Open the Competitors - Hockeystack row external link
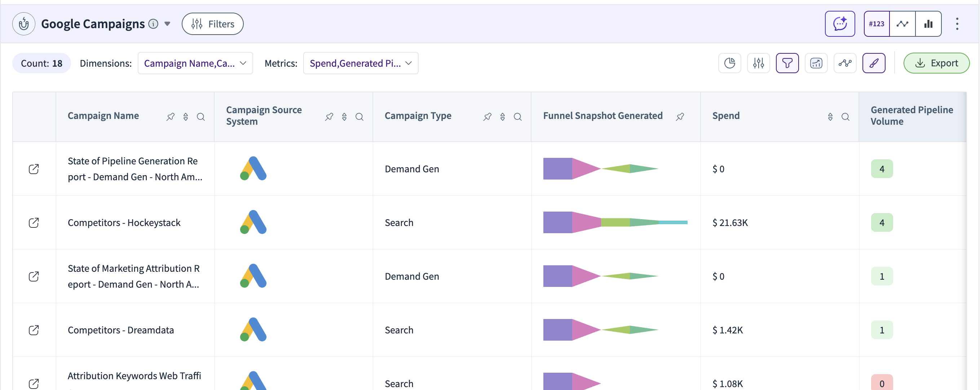Viewport: 980px width, 390px height. pos(34,223)
